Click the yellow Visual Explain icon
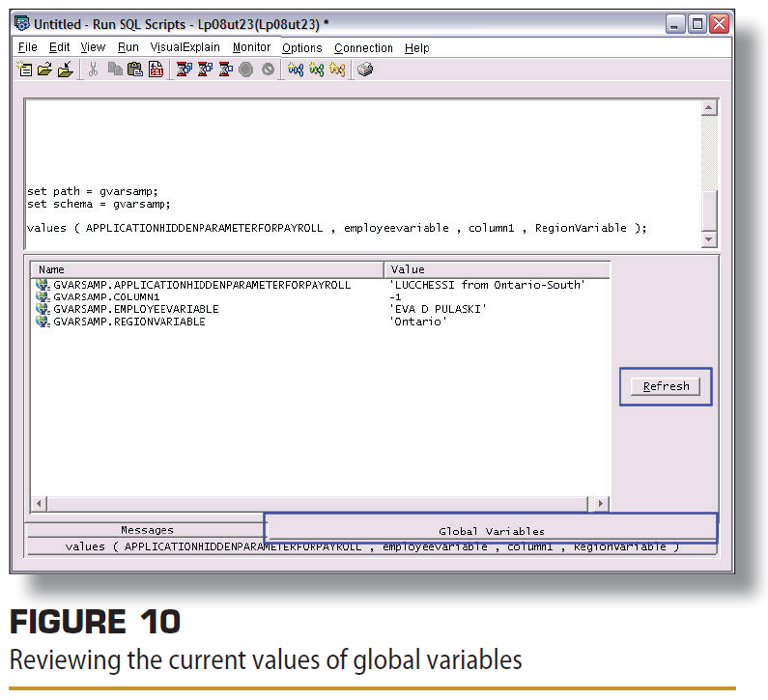Image resolution: width=768 pixels, height=700 pixels. pos(337,70)
